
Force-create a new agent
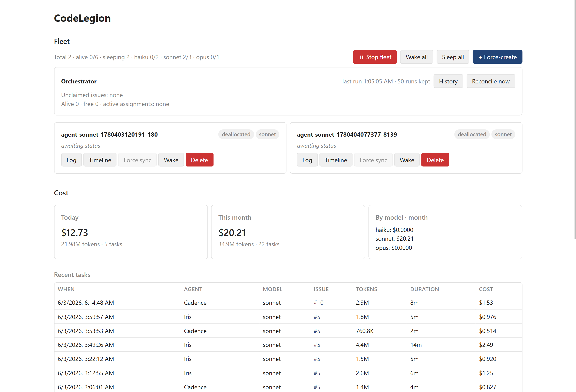click(497, 57)
